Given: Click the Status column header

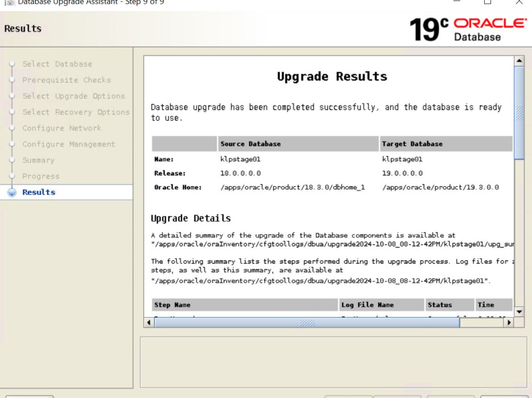Looking at the screenshot, I should 450,305.
